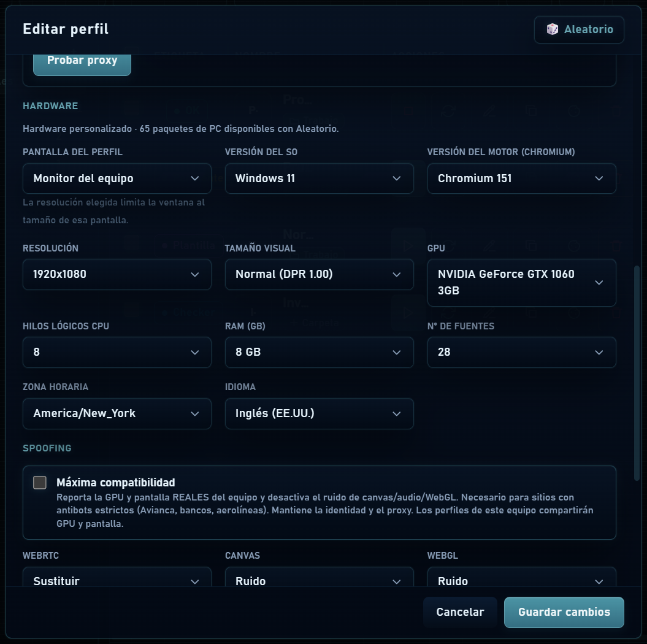The height and width of the screenshot is (644, 647).
Task: Enable the Máxima compatibilidad checkbox
Action: click(x=40, y=482)
